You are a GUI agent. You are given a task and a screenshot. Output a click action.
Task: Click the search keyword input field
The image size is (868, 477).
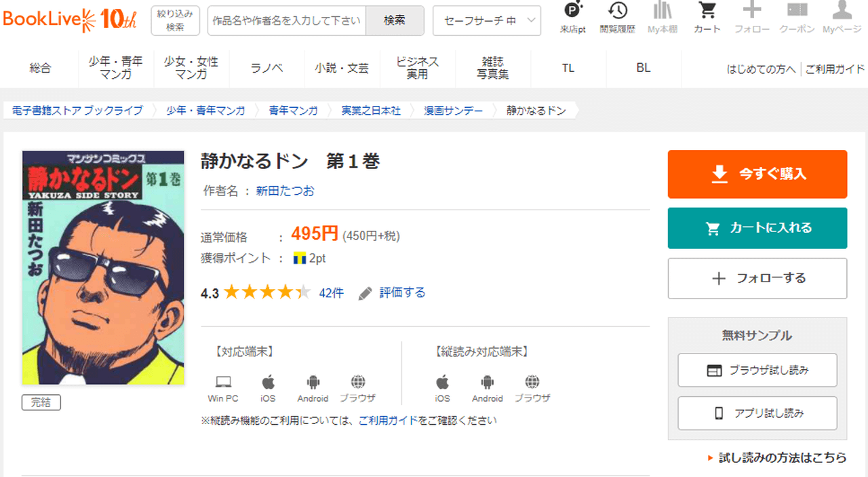point(287,20)
